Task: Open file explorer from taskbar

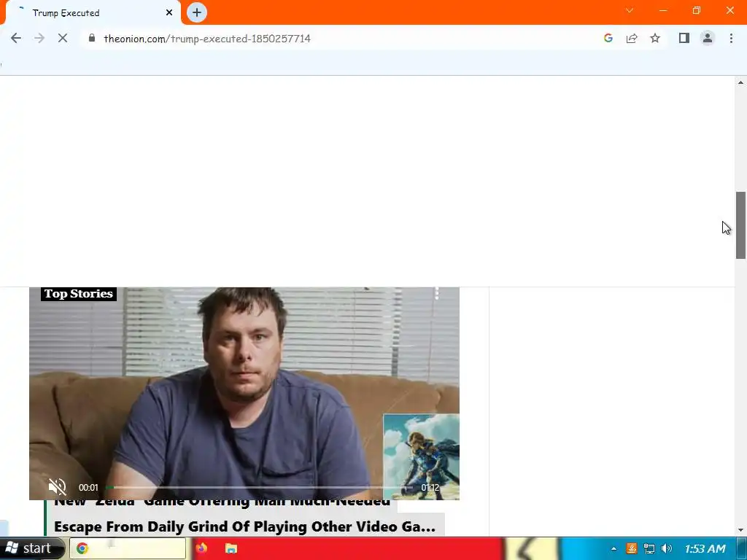Action: click(x=231, y=548)
